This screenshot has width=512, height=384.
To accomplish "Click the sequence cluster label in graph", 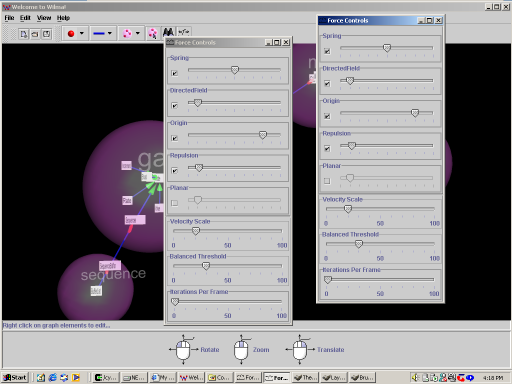I will click(113, 274).
